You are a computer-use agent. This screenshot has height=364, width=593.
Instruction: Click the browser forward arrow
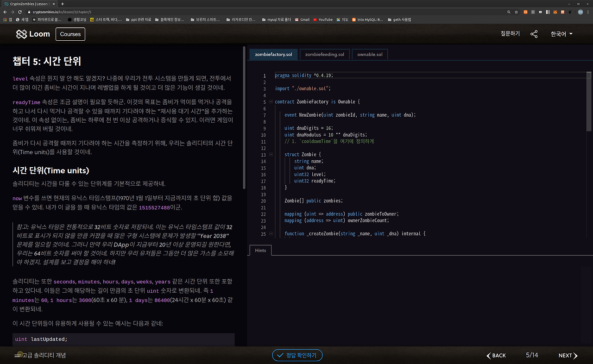[13, 12]
